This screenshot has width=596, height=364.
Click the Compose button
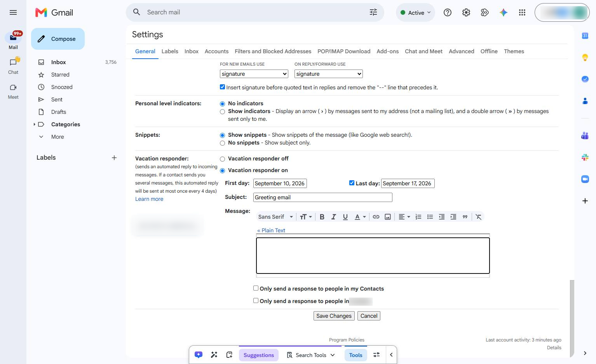[58, 39]
